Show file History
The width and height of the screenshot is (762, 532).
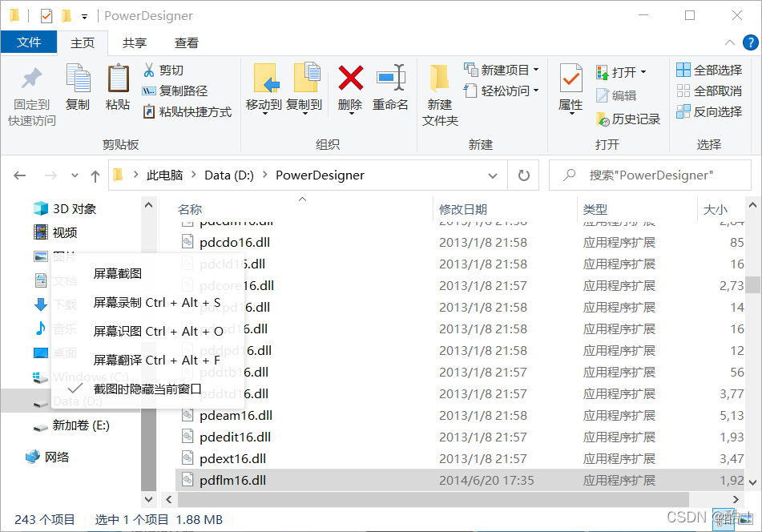click(628, 119)
